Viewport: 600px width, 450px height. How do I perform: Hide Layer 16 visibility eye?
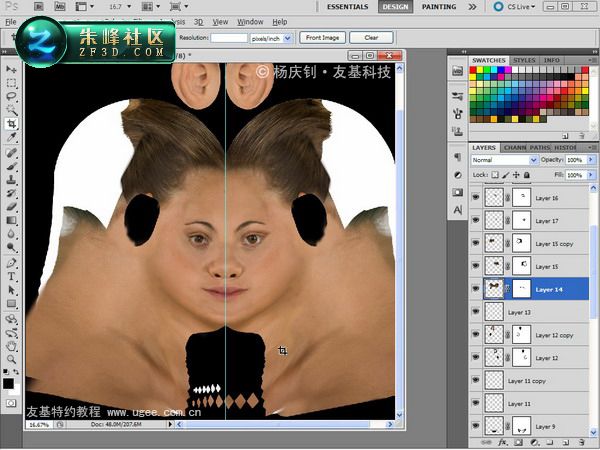click(476, 197)
